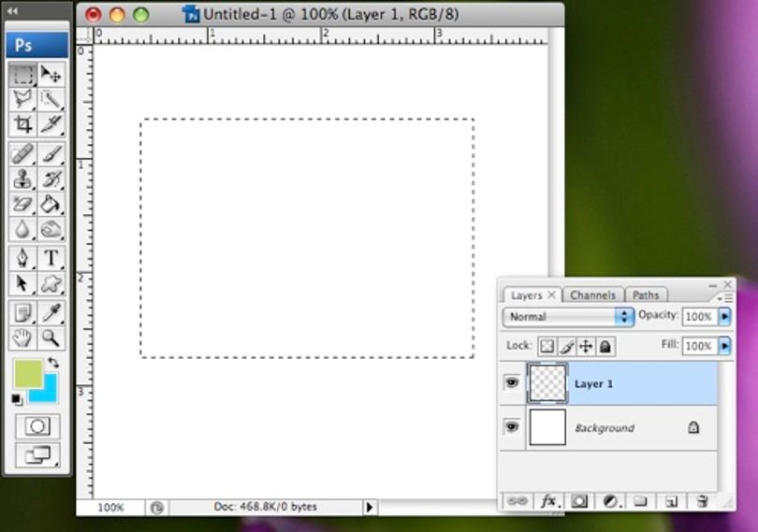Choose the Horizontal Type tool

(x=51, y=258)
